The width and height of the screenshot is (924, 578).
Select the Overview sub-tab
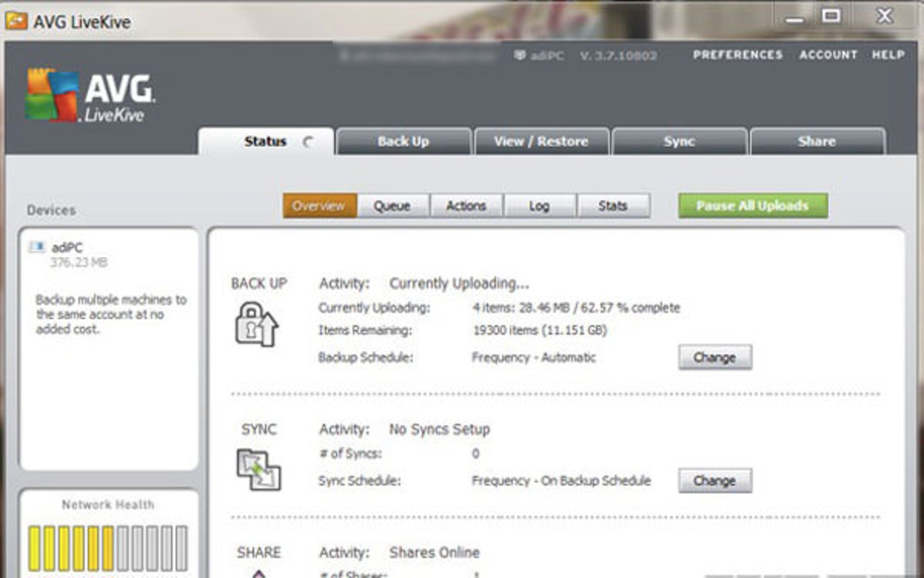point(320,206)
